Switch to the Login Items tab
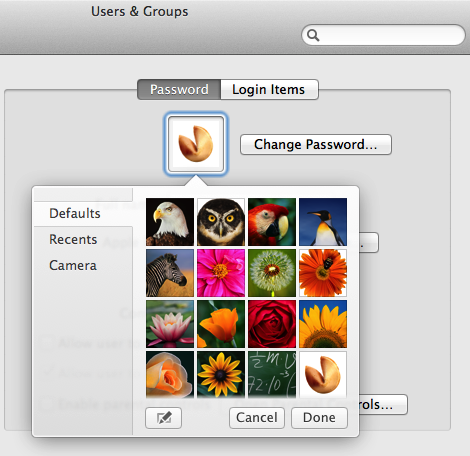 [269, 89]
